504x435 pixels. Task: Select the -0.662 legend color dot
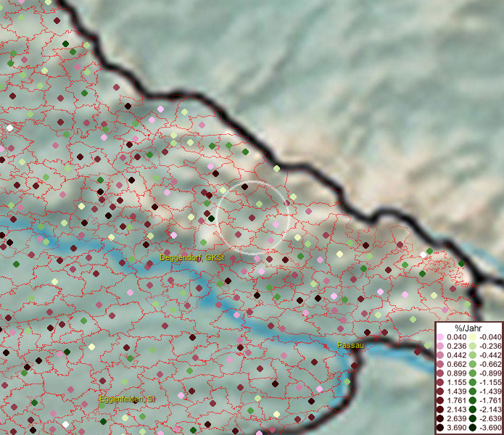[x=473, y=365]
